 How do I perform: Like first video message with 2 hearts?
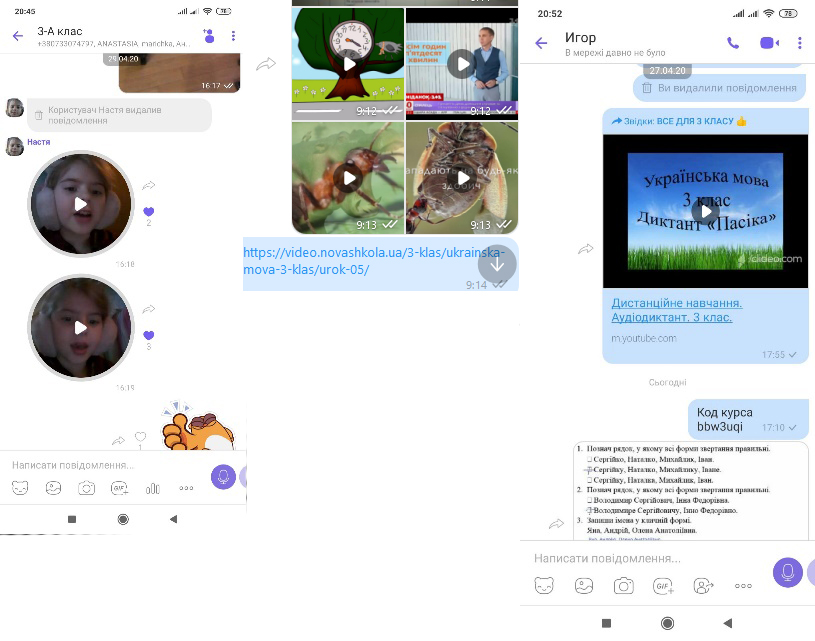(x=149, y=211)
